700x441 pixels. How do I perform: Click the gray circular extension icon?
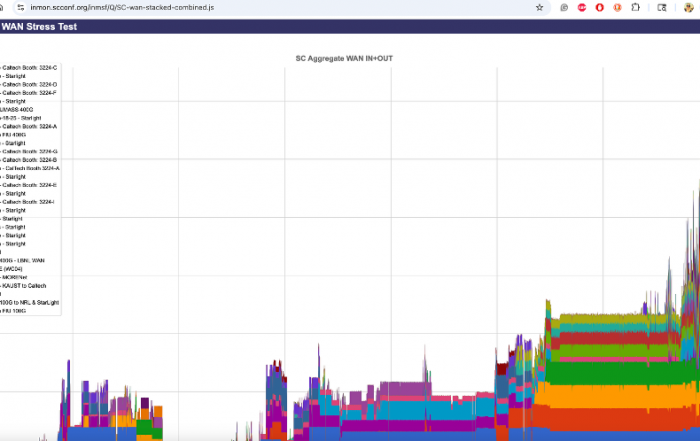(565, 7)
